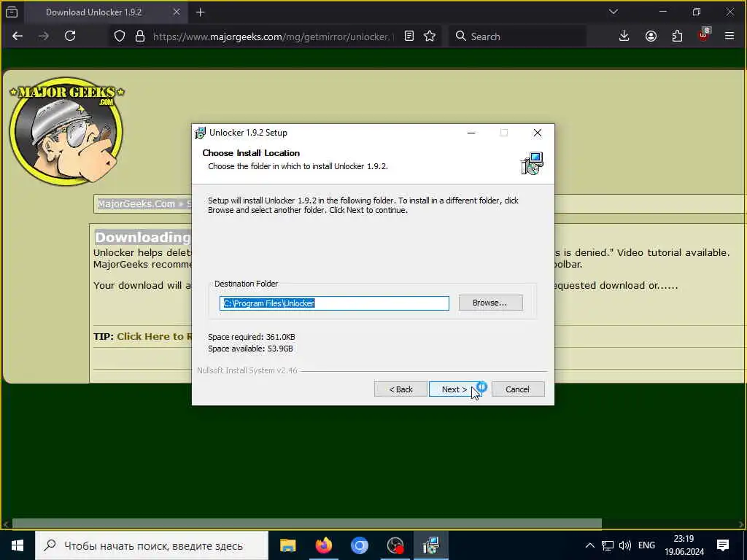
Task: Open Browse folder dialog
Action: click(490, 303)
